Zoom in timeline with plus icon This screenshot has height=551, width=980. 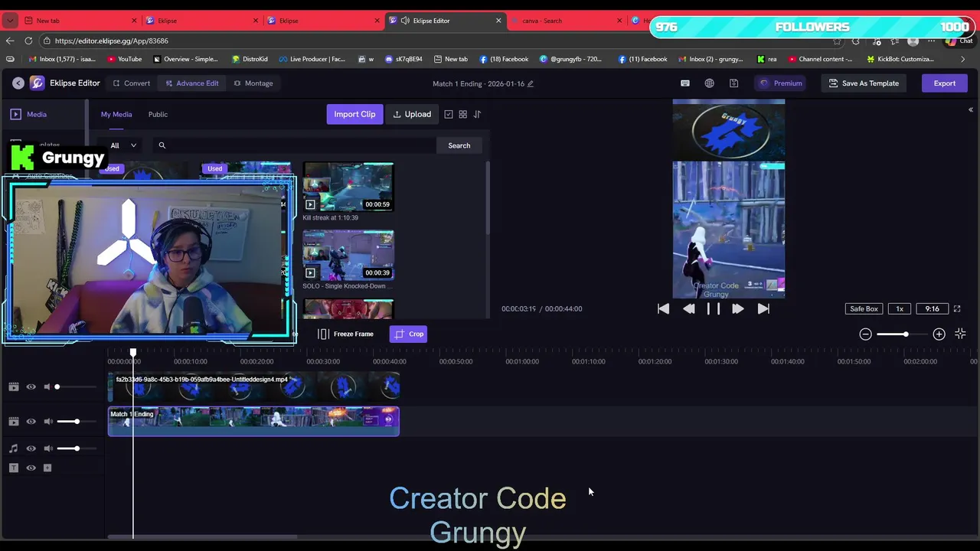click(x=939, y=334)
